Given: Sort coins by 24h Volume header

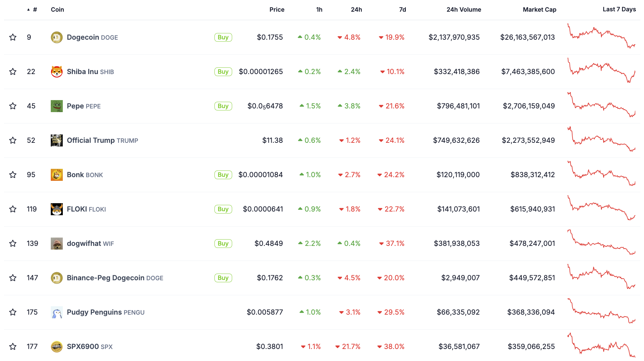Looking at the screenshot, I should 464,10.
